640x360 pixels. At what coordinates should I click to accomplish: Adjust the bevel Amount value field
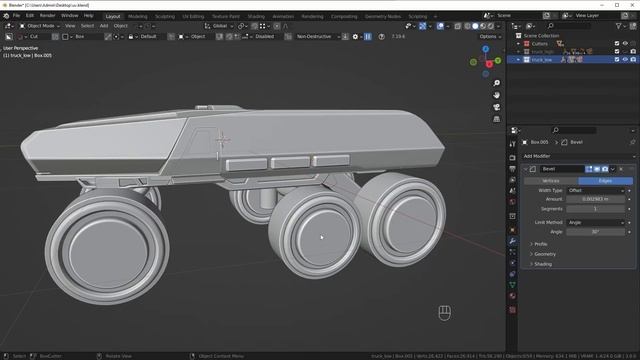click(x=596, y=199)
